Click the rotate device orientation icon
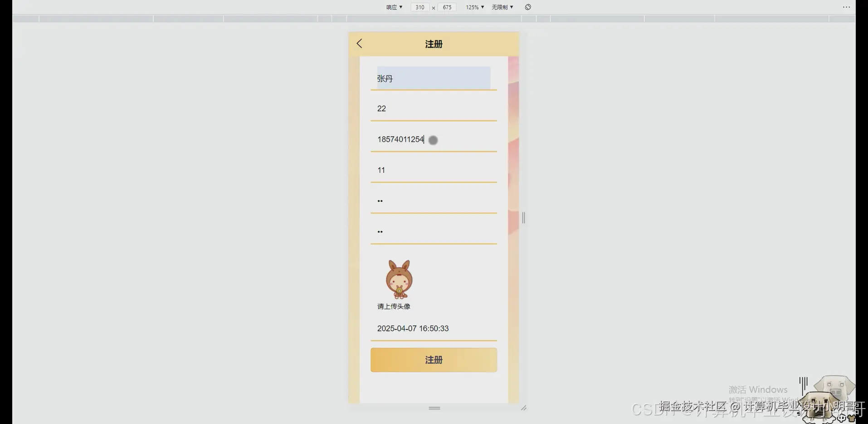Screen dimensions: 868x424 click(x=527, y=7)
